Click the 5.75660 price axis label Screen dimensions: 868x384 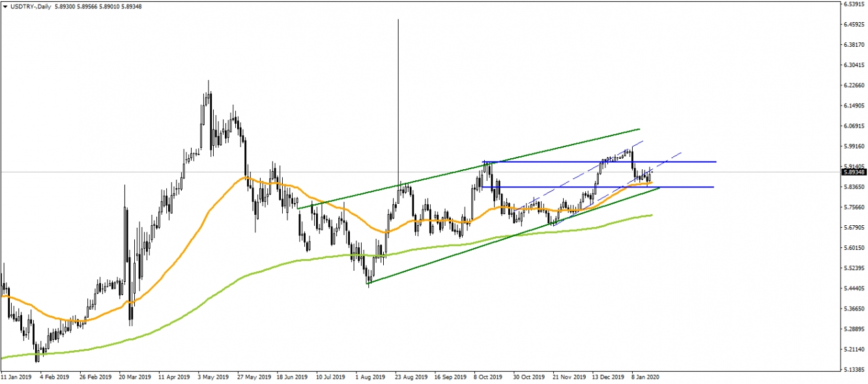(x=854, y=208)
